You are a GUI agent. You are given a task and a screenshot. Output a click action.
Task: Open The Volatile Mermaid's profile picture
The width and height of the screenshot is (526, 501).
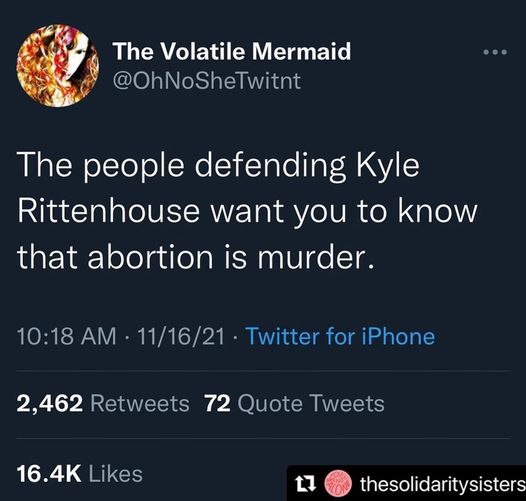[58, 65]
